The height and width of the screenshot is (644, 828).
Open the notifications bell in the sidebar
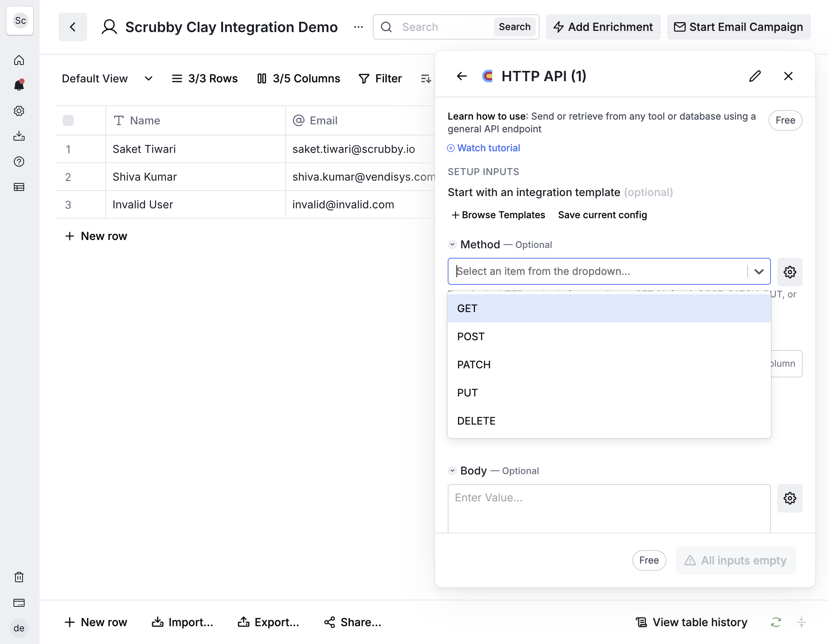point(19,85)
